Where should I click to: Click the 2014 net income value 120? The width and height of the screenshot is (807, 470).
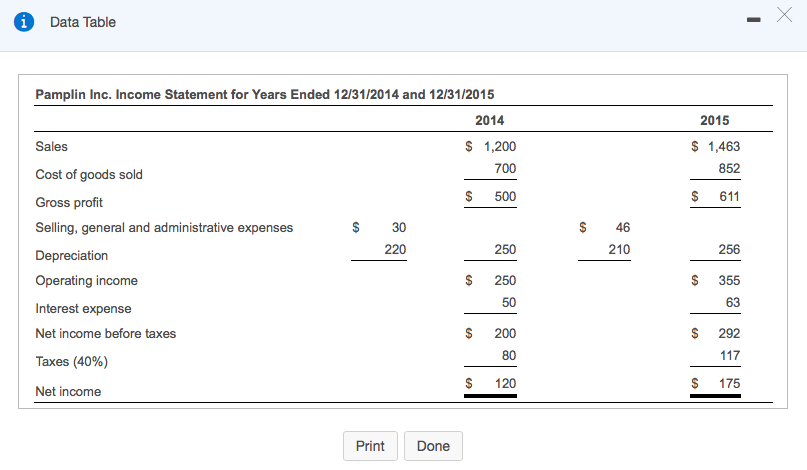pos(505,384)
